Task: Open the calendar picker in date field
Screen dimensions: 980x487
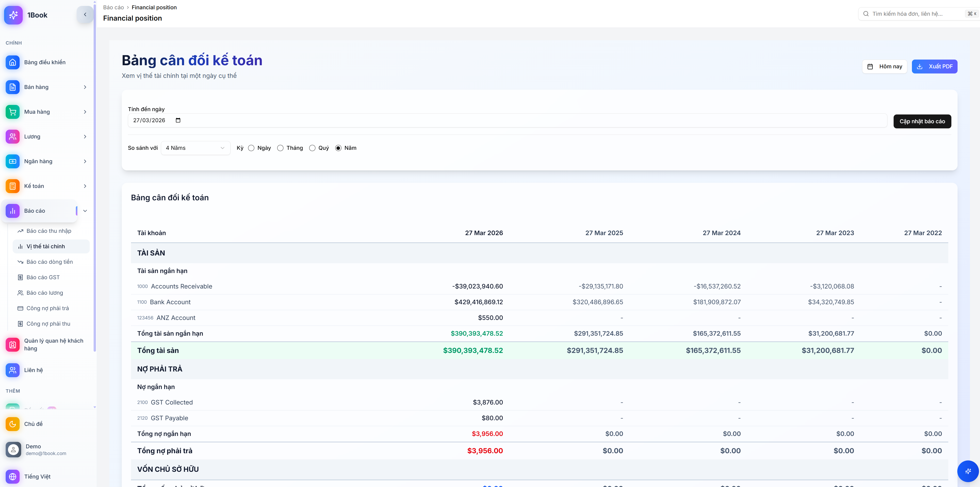Action: [178, 120]
